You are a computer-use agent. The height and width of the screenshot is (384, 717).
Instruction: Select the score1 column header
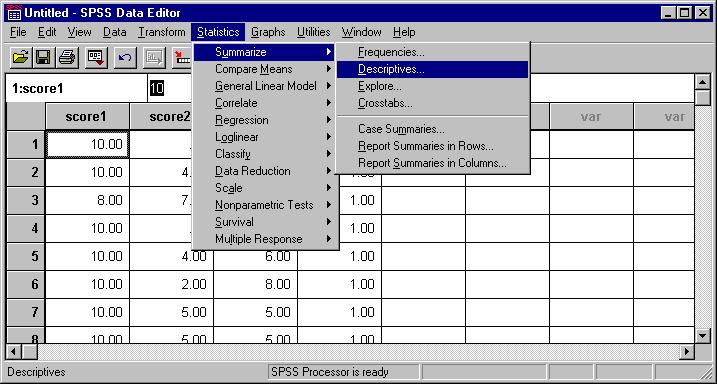point(87,117)
